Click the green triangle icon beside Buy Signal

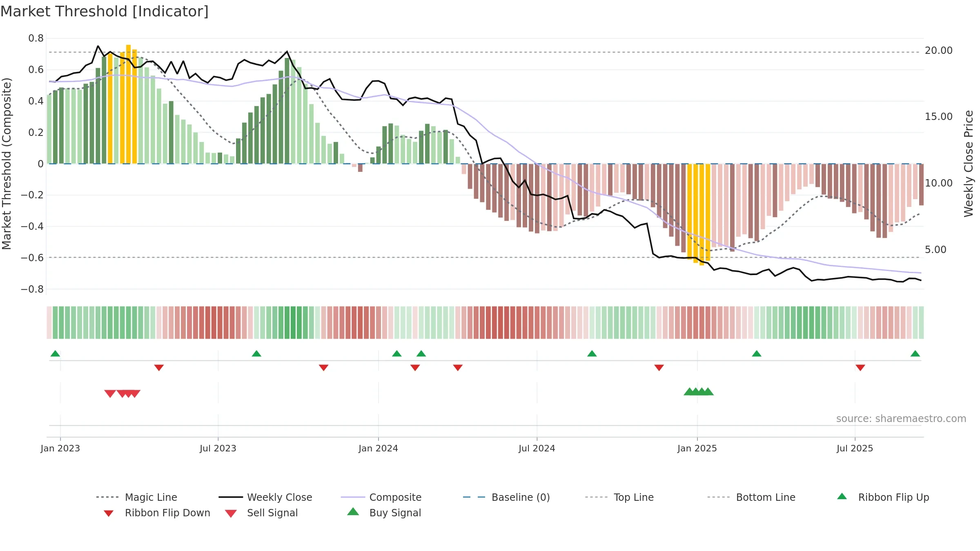coord(353,511)
